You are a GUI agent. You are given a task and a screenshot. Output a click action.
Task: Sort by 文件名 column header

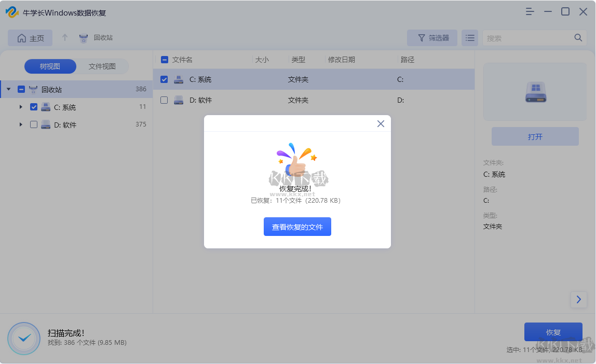182,60
